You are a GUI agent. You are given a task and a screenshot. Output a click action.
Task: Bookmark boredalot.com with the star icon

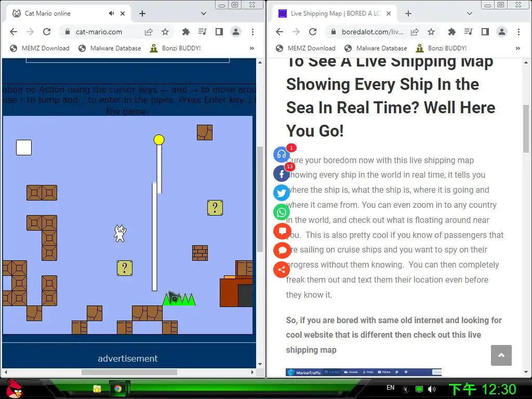click(x=431, y=32)
